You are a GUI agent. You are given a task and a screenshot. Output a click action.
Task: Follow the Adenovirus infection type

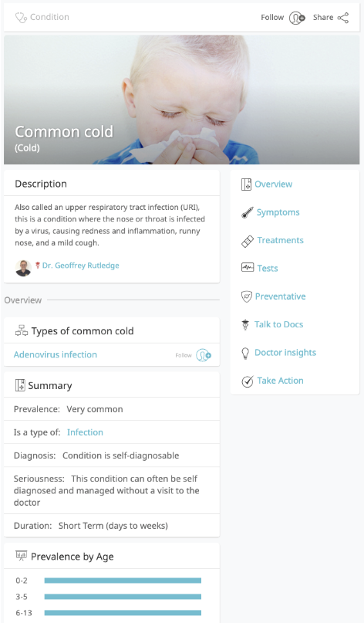(204, 355)
